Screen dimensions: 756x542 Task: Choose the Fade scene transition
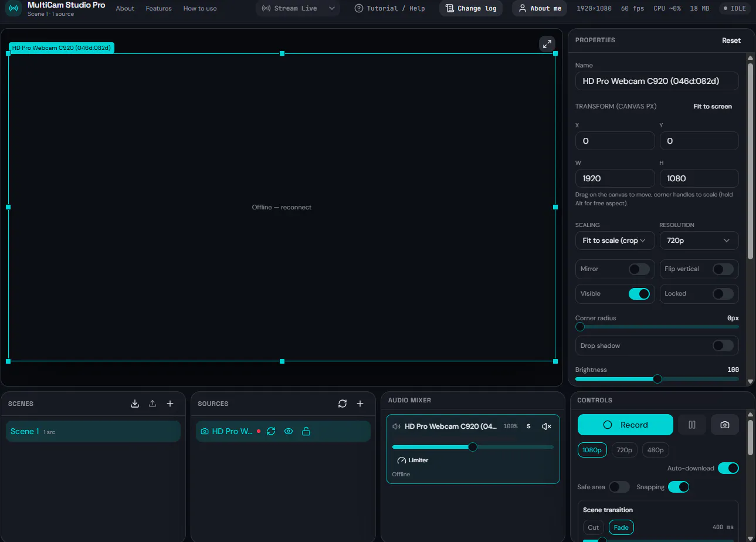(621, 527)
